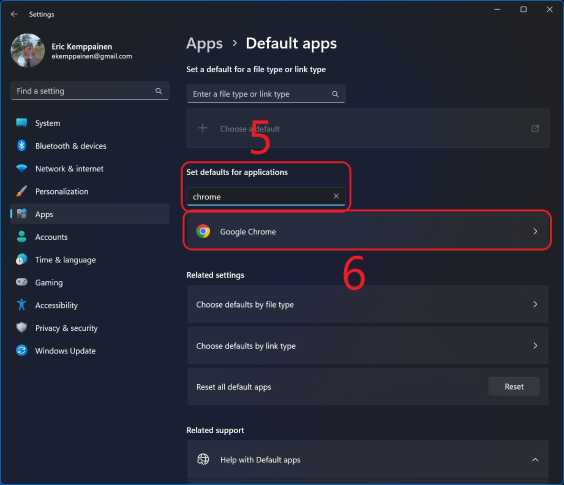This screenshot has width=564, height=485.
Task: Click the Network & internet Wi-Fi icon
Action: pos(22,168)
